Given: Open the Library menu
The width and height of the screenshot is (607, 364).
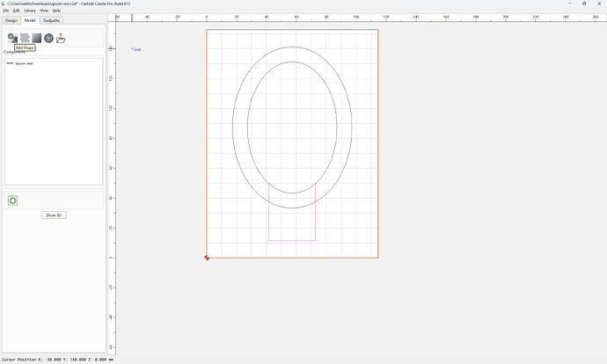Looking at the screenshot, I should click(x=30, y=11).
